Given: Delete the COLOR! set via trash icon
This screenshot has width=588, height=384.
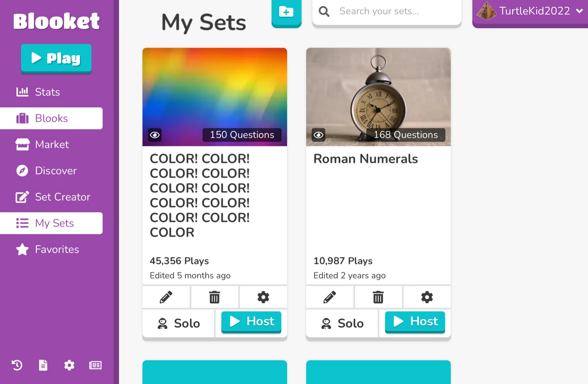Looking at the screenshot, I should (x=214, y=297).
